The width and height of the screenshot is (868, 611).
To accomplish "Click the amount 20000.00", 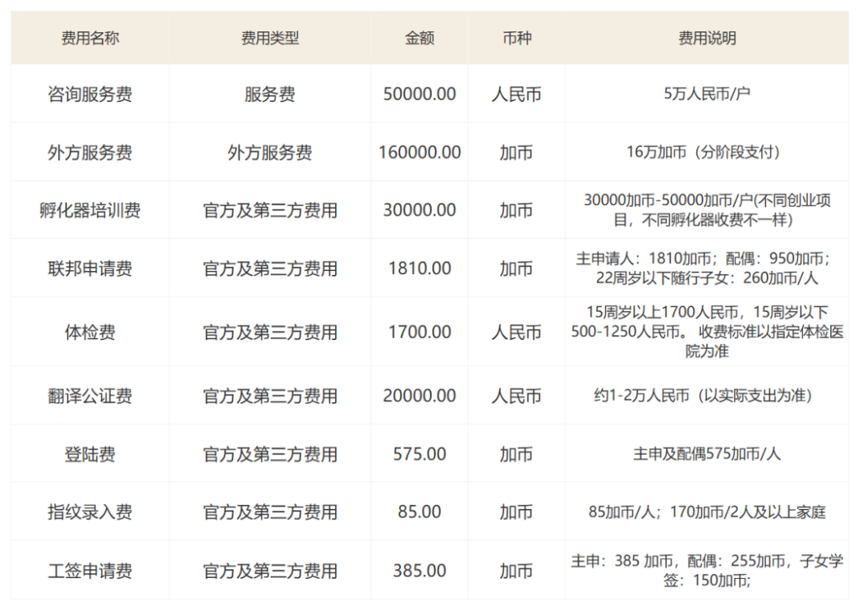I will tap(419, 396).
